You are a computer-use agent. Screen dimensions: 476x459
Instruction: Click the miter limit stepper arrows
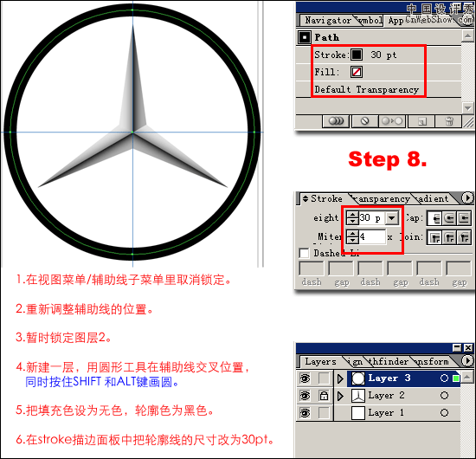click(x=352, y=236)
